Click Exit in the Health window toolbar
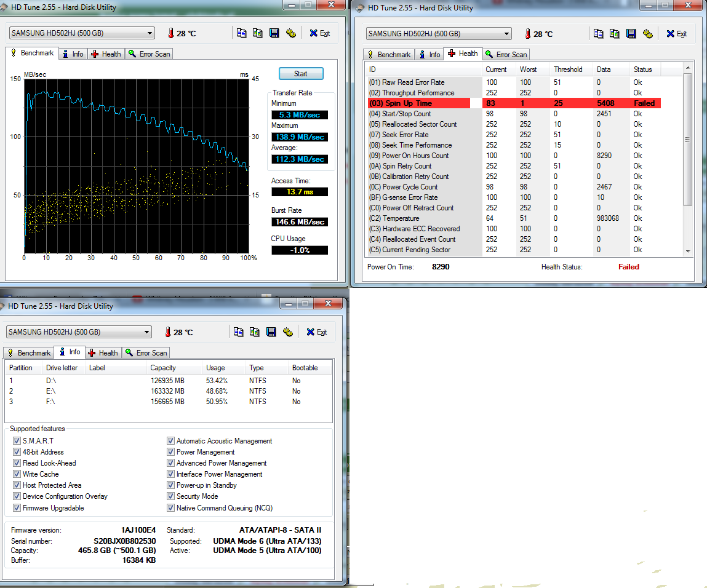Image resolution: width=707 pixels, height=588 pixels. pyautogui.click(x=677, y=34)
